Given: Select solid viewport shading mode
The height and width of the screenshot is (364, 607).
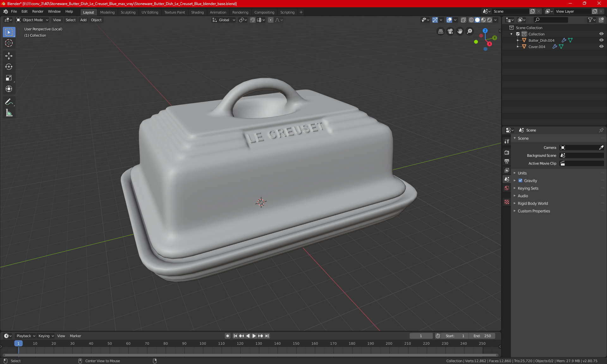Looking at the screenshot, I should [x=477, y=20].
